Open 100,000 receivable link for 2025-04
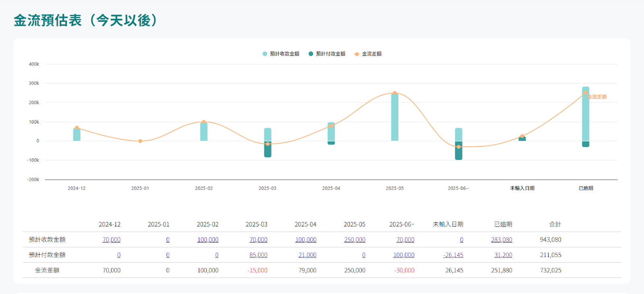644x294 pixels. click(306, 240)
